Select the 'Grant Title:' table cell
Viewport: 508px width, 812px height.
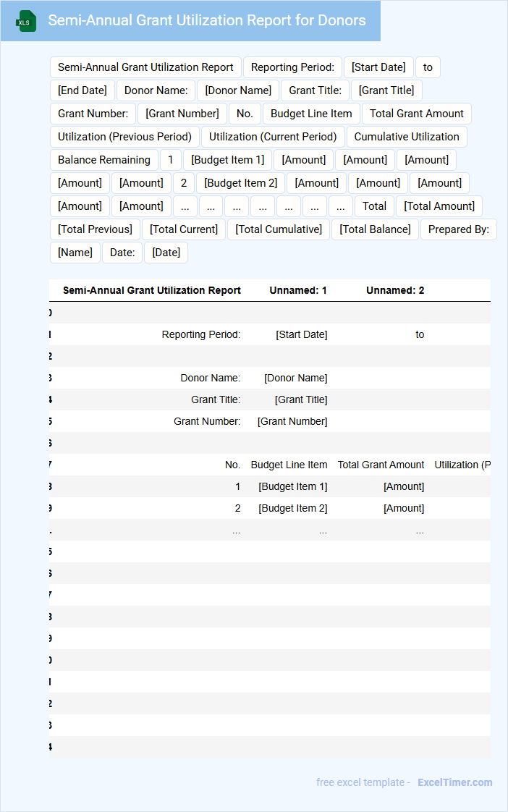[x=216, y=399]
